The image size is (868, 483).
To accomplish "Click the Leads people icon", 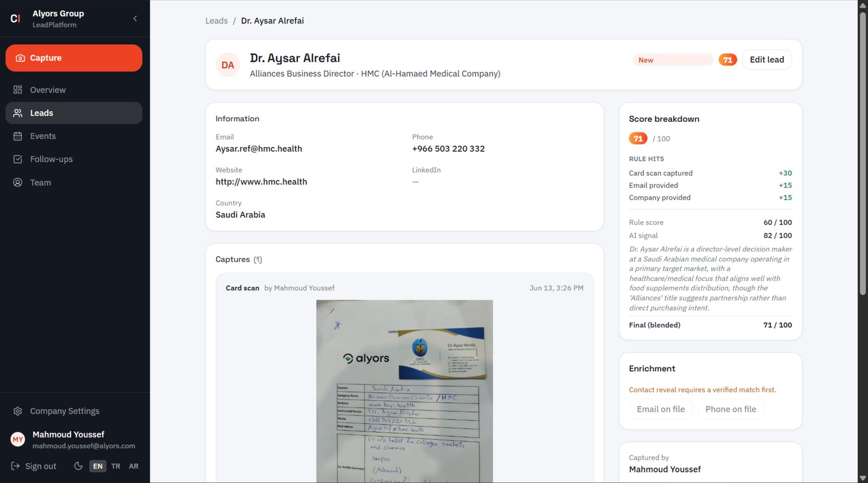I will 18,113.
